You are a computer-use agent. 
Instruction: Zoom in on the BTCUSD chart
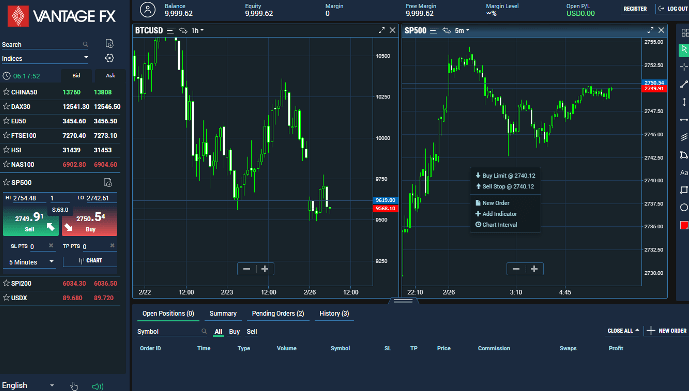point(265,269)
